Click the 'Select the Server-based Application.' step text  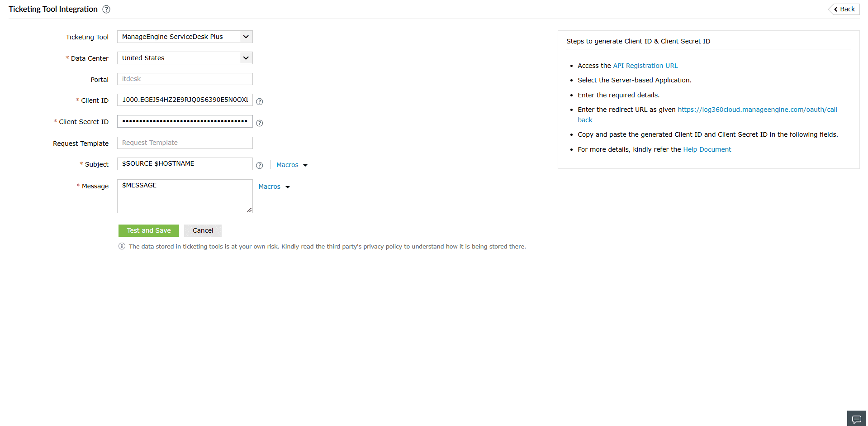635,80
